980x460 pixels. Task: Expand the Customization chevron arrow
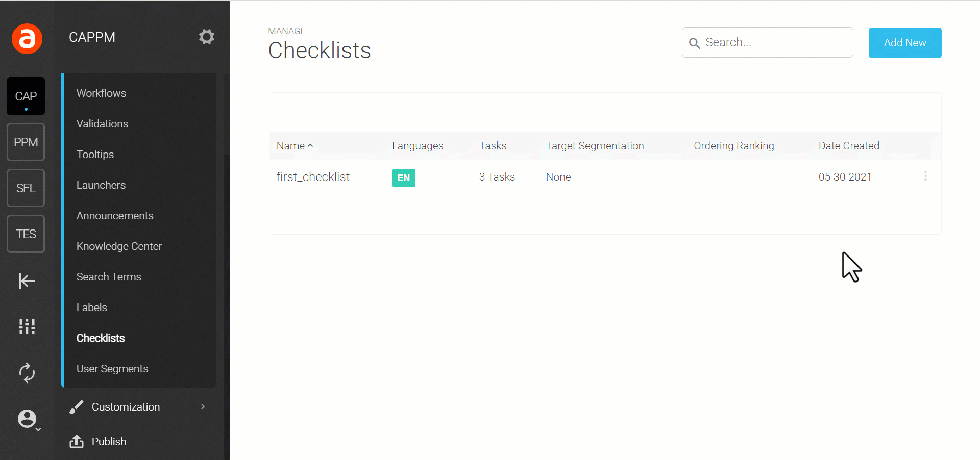[x=203, y=406]
